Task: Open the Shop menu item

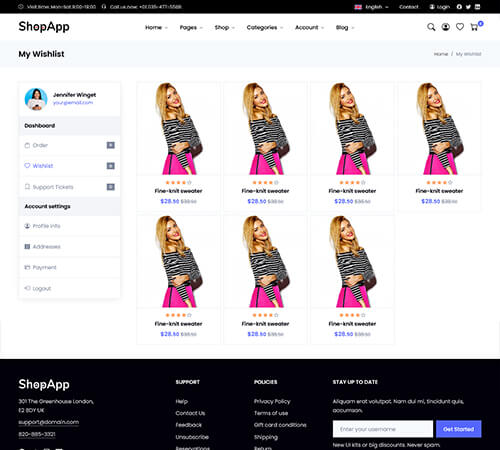Action: coord(224,28)
